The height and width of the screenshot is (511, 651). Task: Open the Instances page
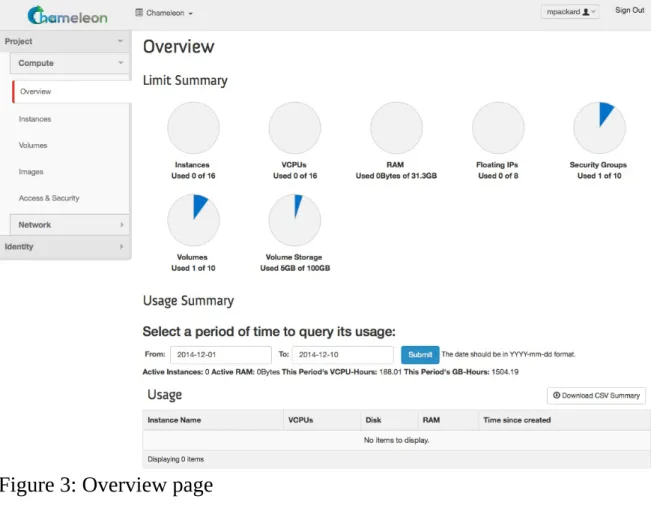(x=35, y=119)
